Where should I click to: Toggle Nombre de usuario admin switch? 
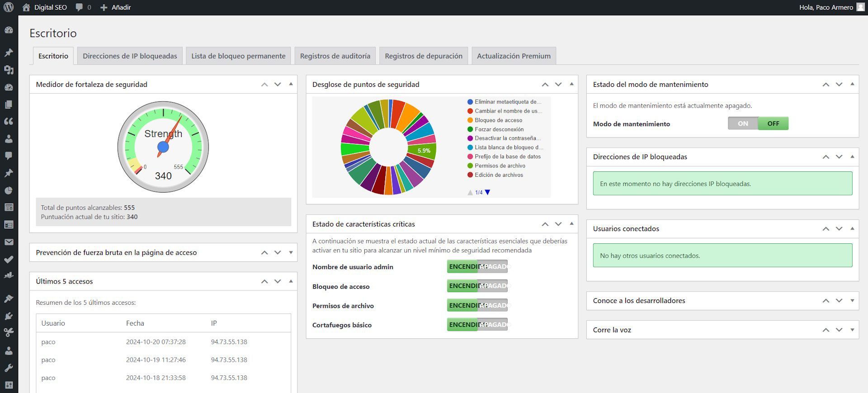pos(477,267)
